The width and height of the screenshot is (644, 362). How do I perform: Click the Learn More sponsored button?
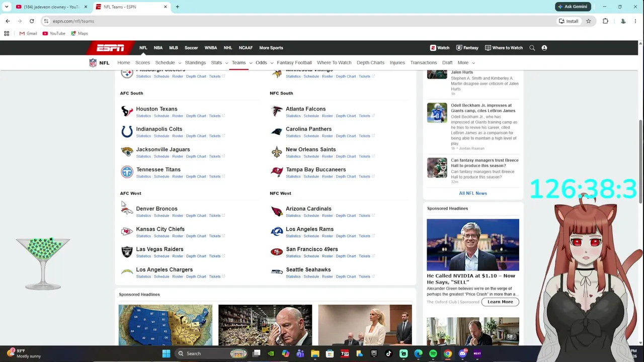coord(500,302)
